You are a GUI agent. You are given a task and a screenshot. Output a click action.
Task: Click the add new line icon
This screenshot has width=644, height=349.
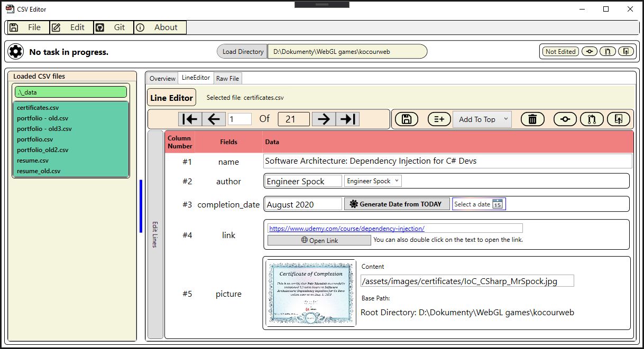tap(439, 119)
